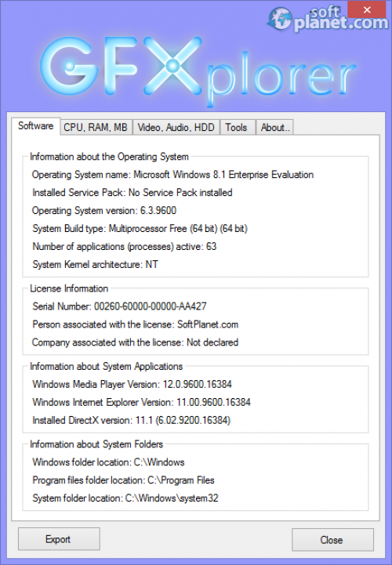Click the Operating System version 6.3.9600 text
Screen dimensions: 392x565
(x=104, y=211)
